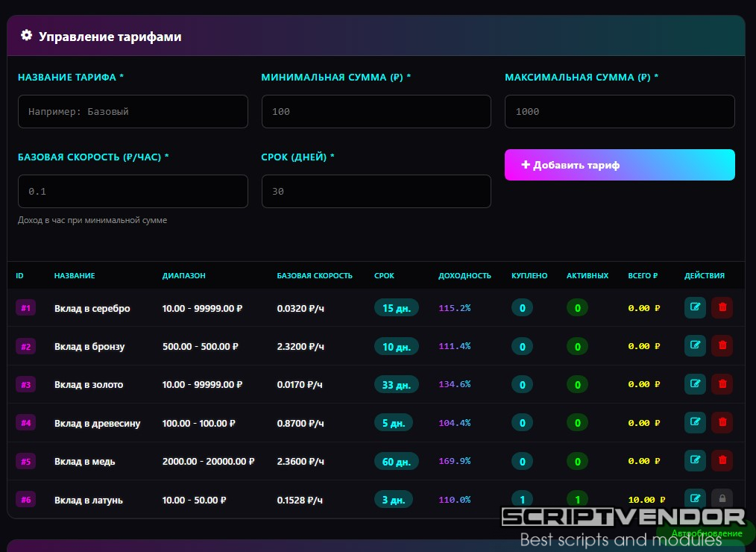The height and width of the screenshot is (552, 756).
Task: Delete the "Вклад в серебро" tariff
Action: [722, 307]
